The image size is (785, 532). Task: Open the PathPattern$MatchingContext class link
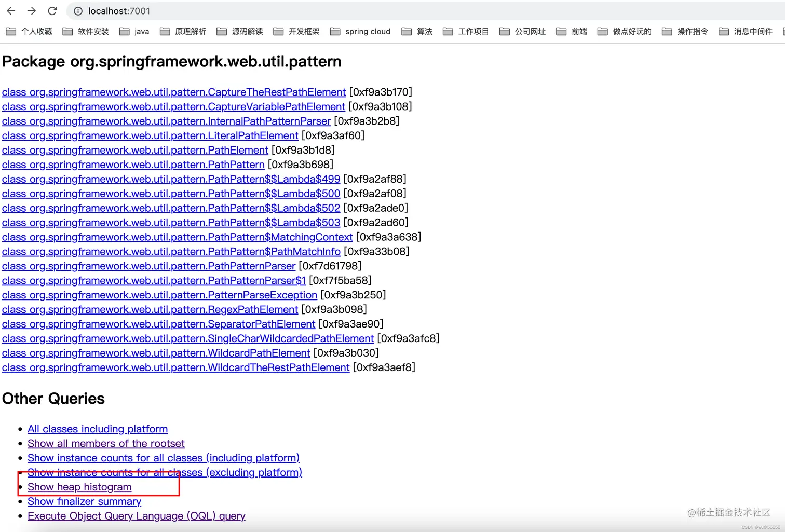click(178, 237)
